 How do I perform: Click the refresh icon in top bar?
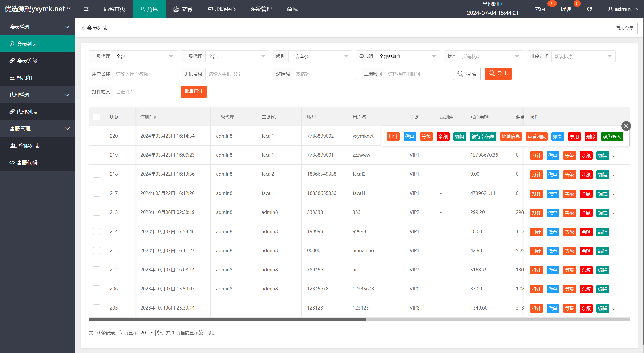(589, 9)
